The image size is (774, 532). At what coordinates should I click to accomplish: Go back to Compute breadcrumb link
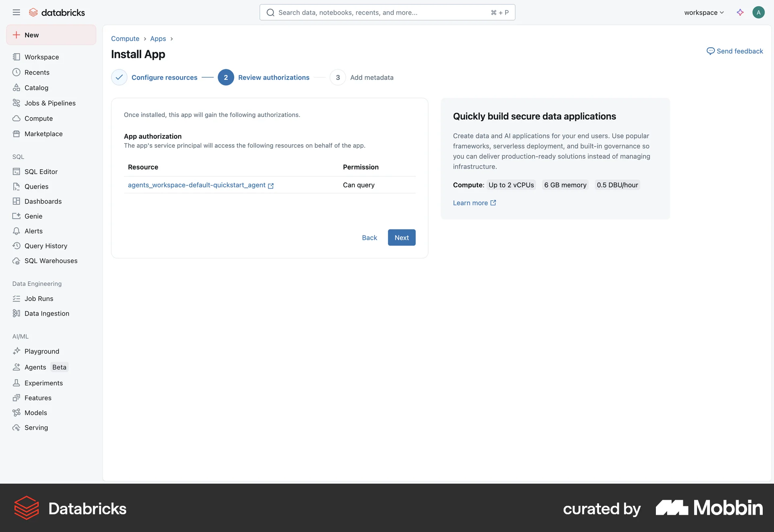point(125,38)
